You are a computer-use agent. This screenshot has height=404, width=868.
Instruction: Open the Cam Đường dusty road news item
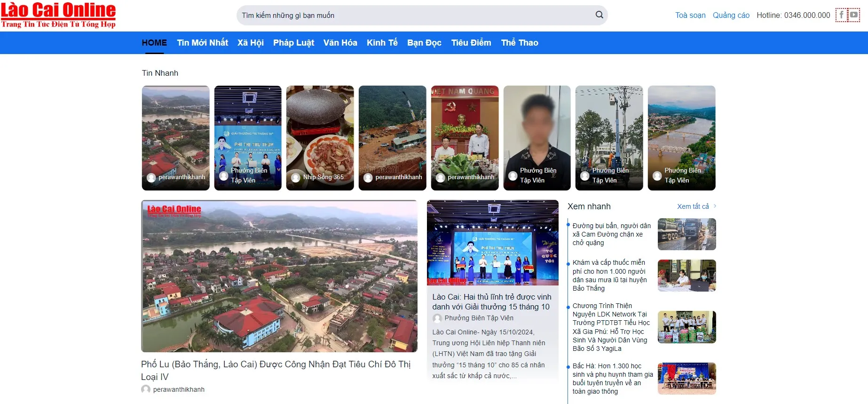(x=611, y=234)
